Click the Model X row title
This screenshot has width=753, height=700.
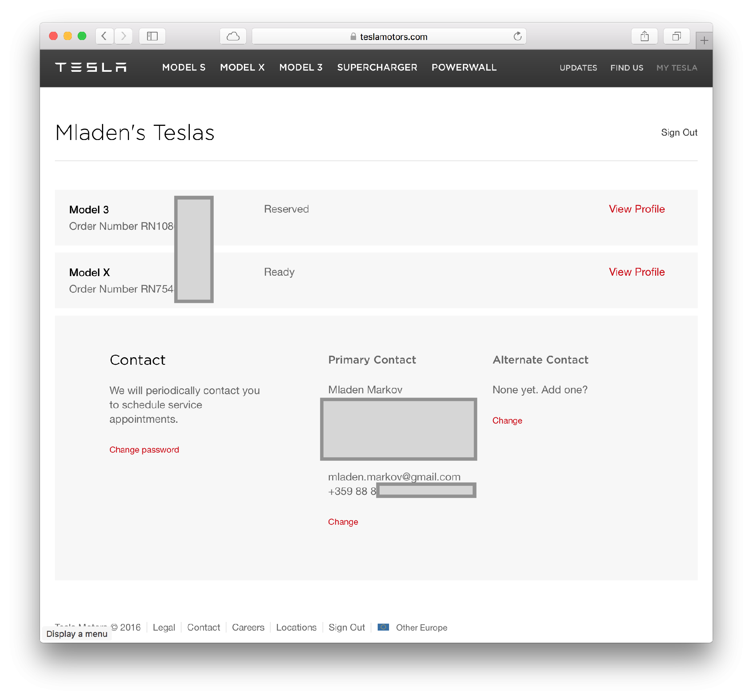89,273
